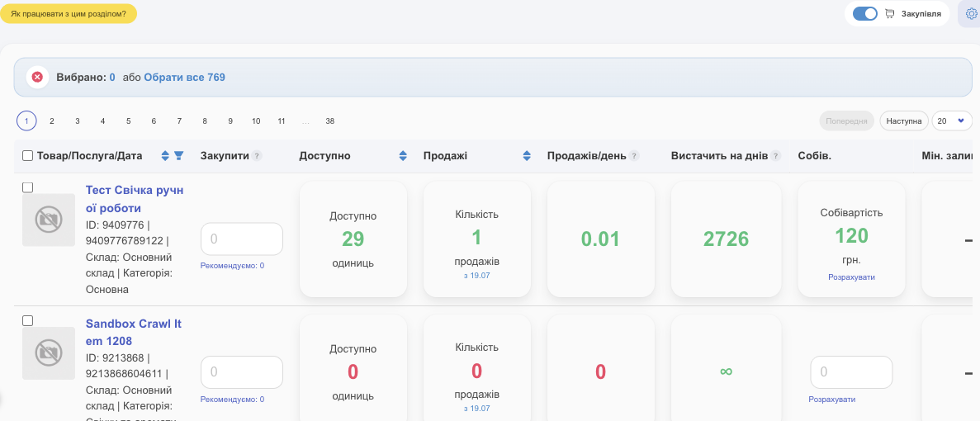This screenshot has width=980, height=421.
Task: Focus Закупити input for Sandbox Crawl Item
Action: pos(242,372)
